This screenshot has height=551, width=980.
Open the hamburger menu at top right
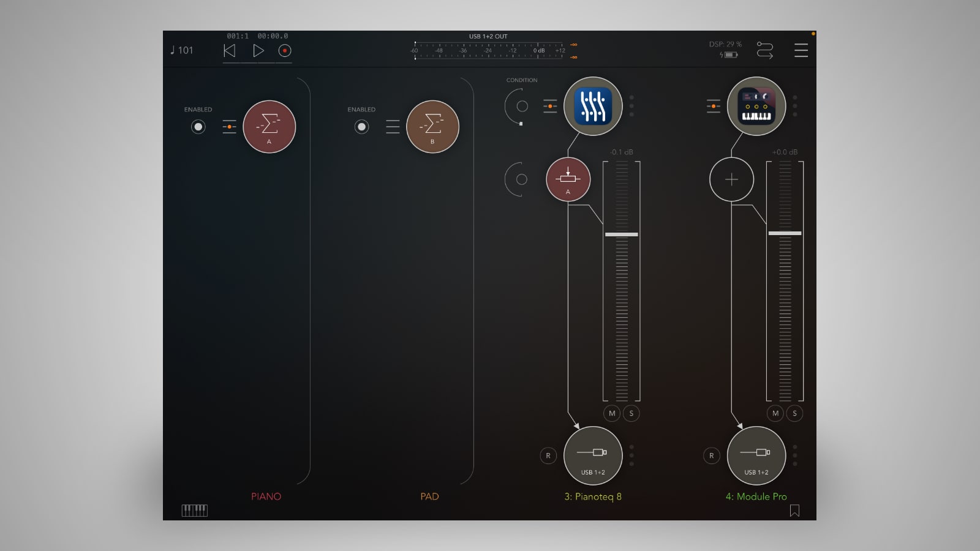click(x=801, y=51)
